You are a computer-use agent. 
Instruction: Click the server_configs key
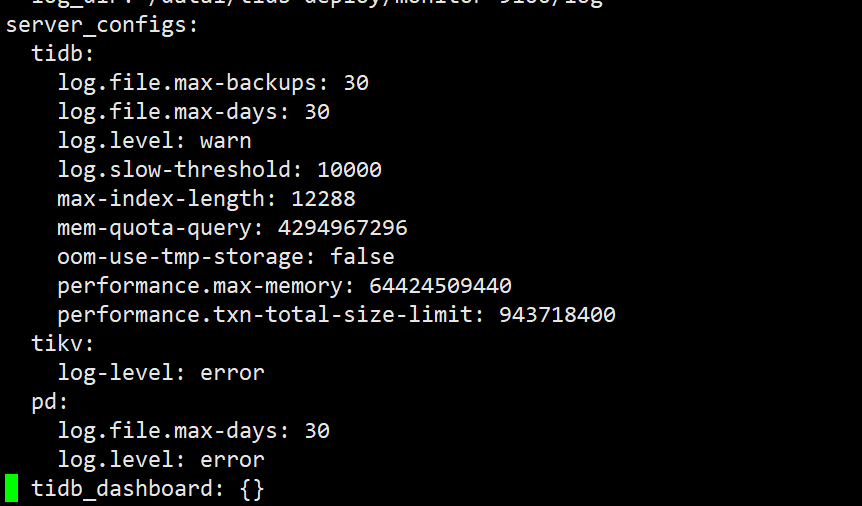tap(99, 25)
